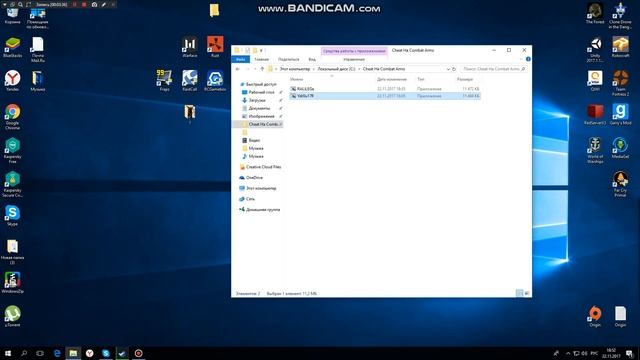The width and height of the screenshot is (640, 360).
Task: Open the QIWI desktop shortcut
Action: coord(595,80)
